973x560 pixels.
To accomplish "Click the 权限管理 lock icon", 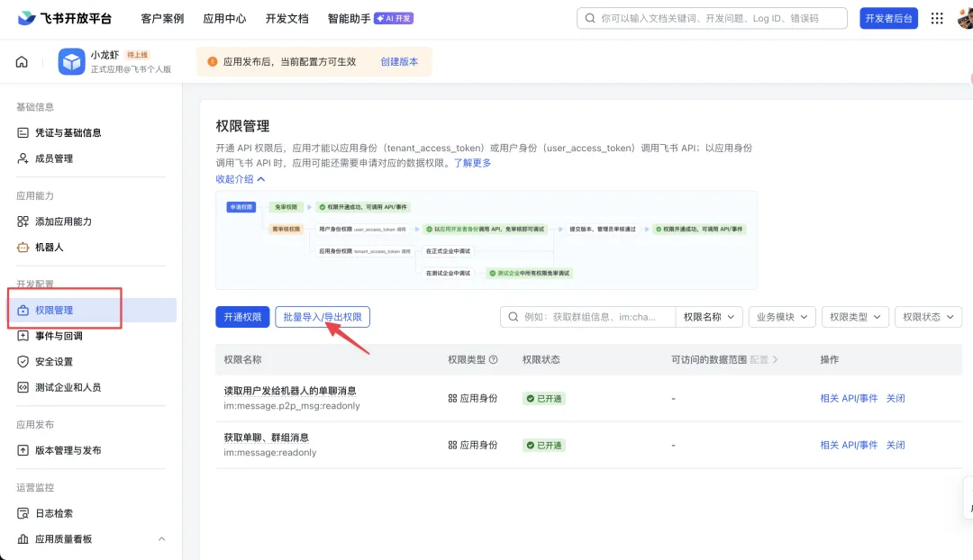I will pos(23,310).
